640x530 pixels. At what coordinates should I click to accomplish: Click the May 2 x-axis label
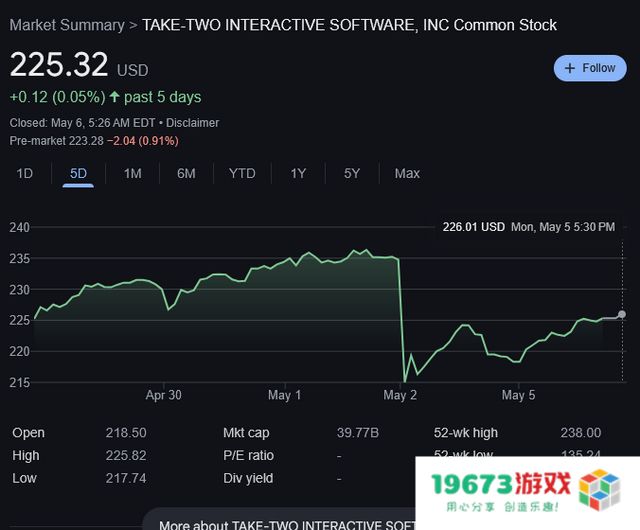[x=400, y=395]
